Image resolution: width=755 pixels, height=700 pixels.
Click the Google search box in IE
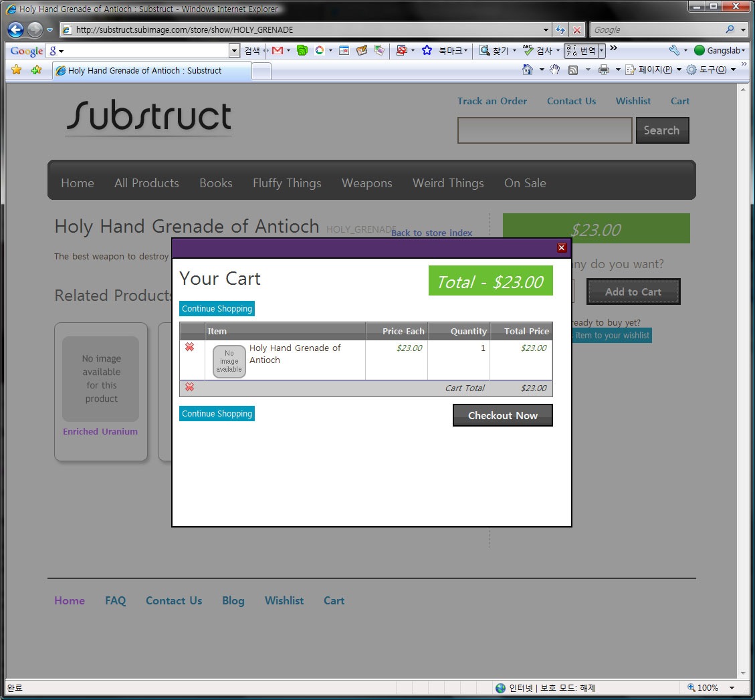[657, 30]
